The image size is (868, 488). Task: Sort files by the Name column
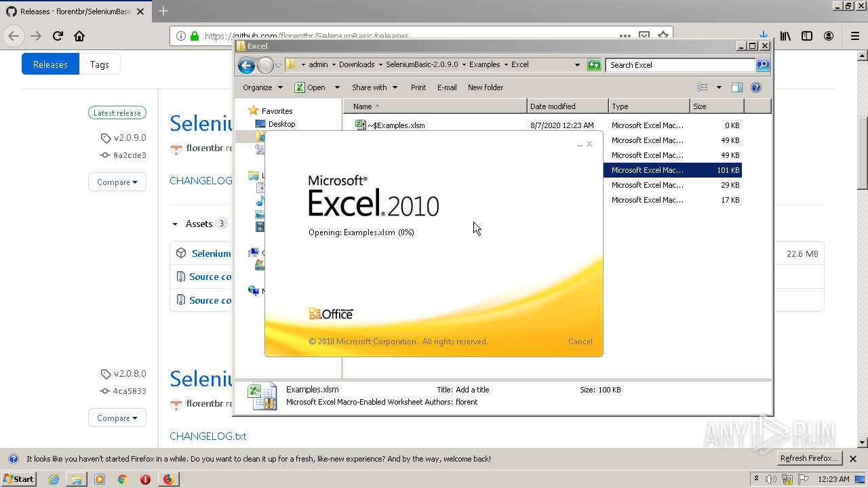pyautogui.click(x=435, y=106)
